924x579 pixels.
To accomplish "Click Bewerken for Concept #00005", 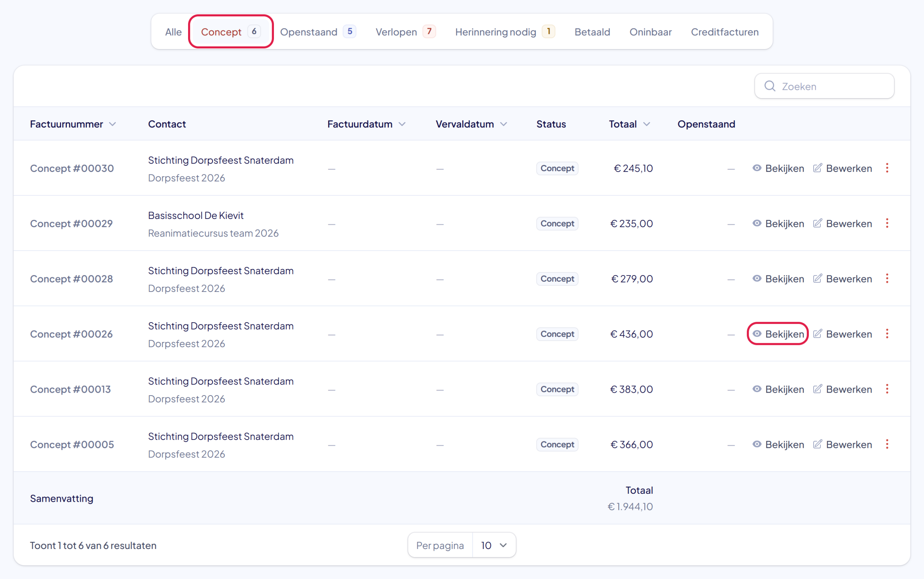I will click(842, 444).
